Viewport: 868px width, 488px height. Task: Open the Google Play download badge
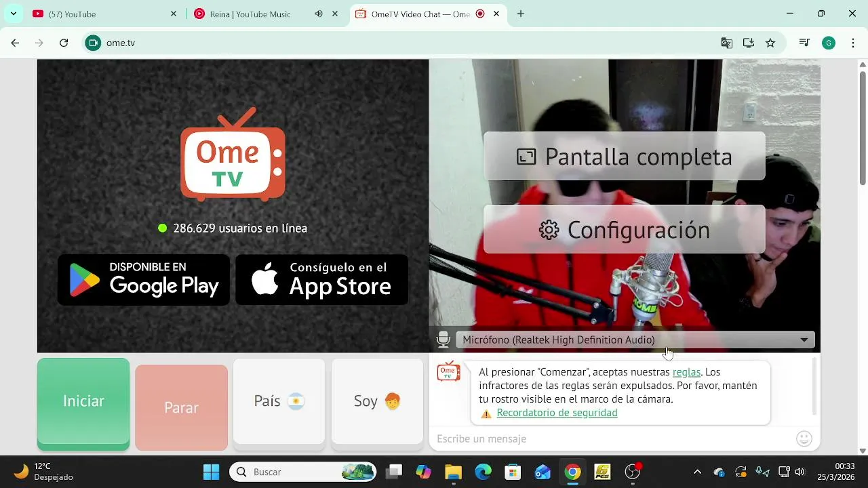point(144,279)
